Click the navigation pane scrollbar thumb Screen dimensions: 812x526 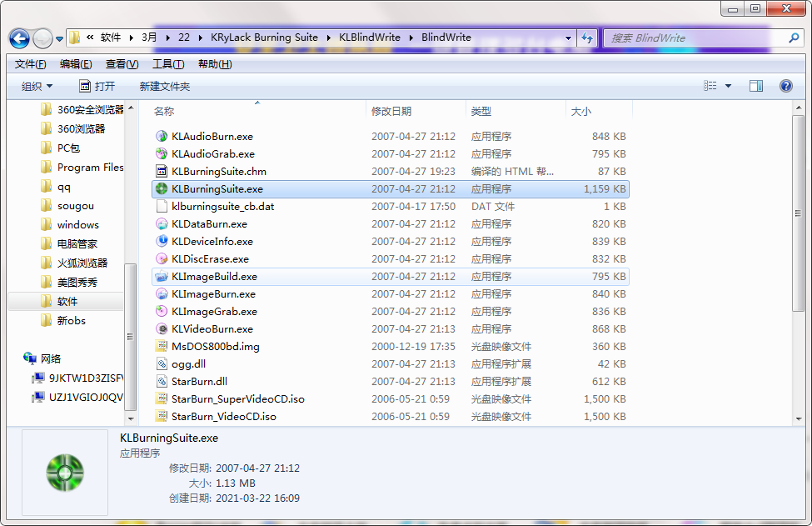tap(131, 337)
